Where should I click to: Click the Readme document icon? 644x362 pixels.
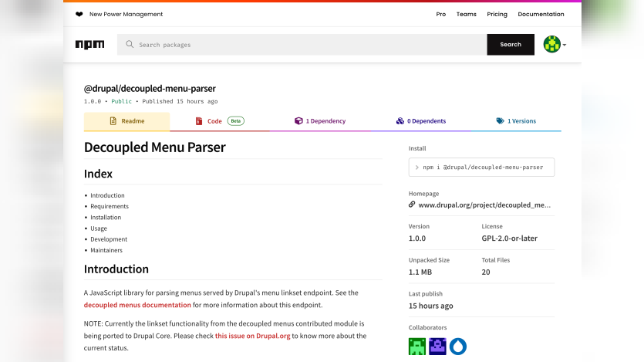click(113, 121)
